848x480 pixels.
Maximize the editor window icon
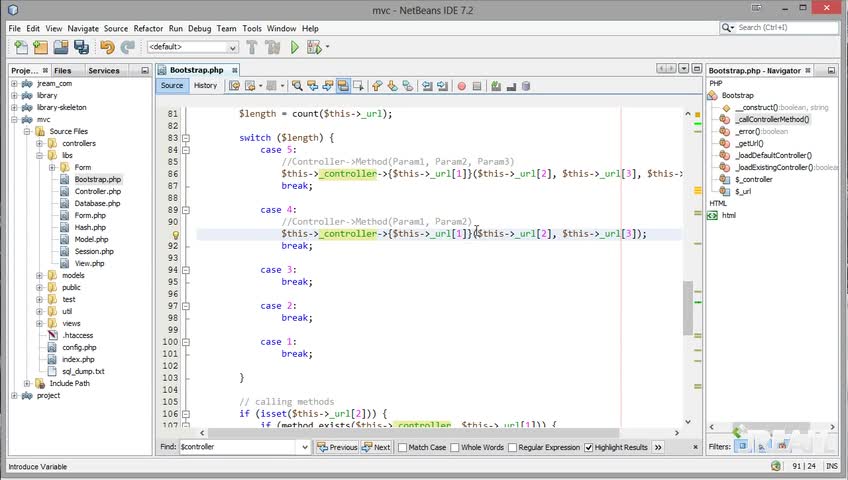(697, 69)
